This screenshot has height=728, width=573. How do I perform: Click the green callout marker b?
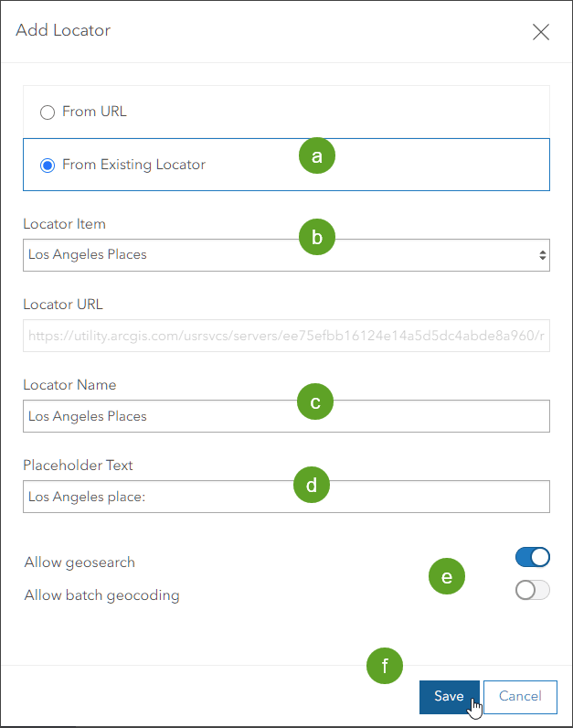(317, 237)
